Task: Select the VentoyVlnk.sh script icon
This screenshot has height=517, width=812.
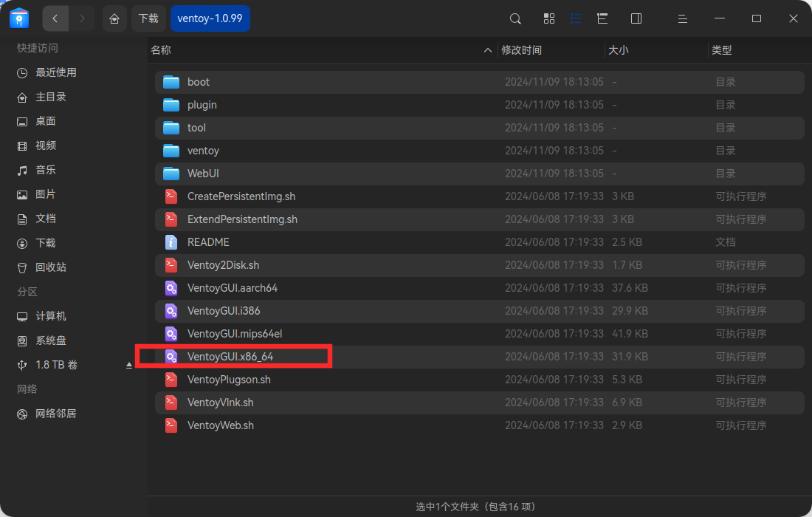Action: pyautogui.click(x=171, y=403)
